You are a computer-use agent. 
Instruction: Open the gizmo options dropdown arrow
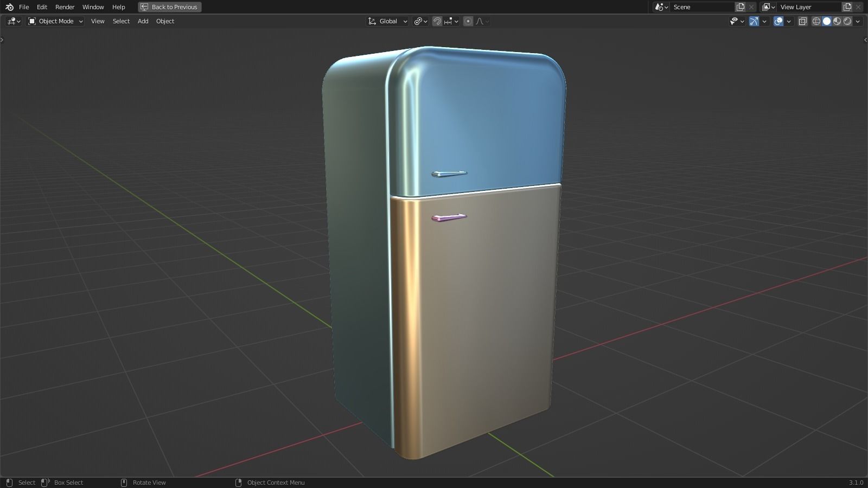click(764, 21)
